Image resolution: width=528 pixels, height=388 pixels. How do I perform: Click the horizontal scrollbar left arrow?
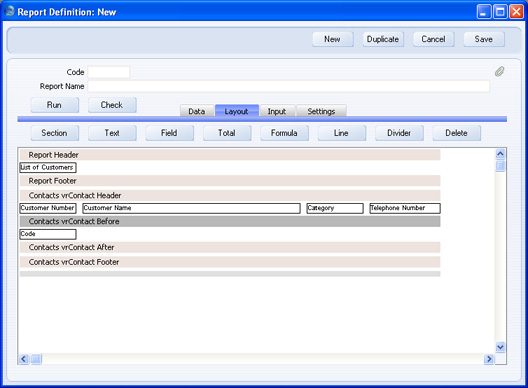click(x=23, y=359)
